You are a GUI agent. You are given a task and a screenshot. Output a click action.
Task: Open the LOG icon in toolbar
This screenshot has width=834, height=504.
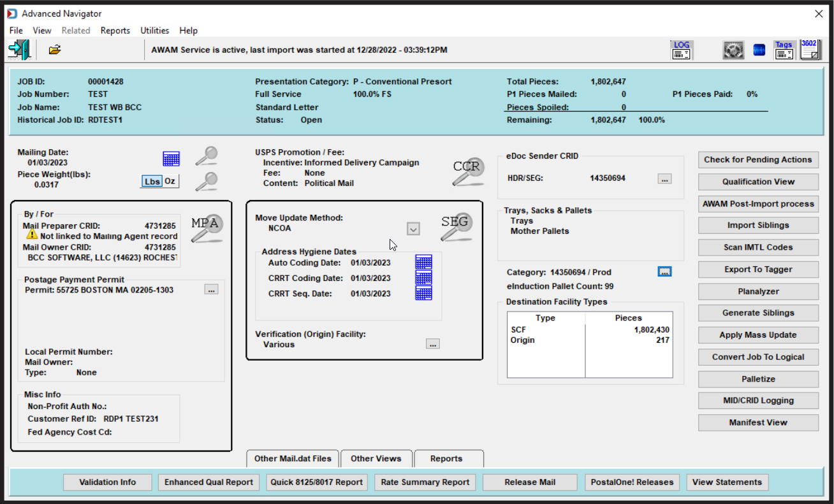click(682, 50)
